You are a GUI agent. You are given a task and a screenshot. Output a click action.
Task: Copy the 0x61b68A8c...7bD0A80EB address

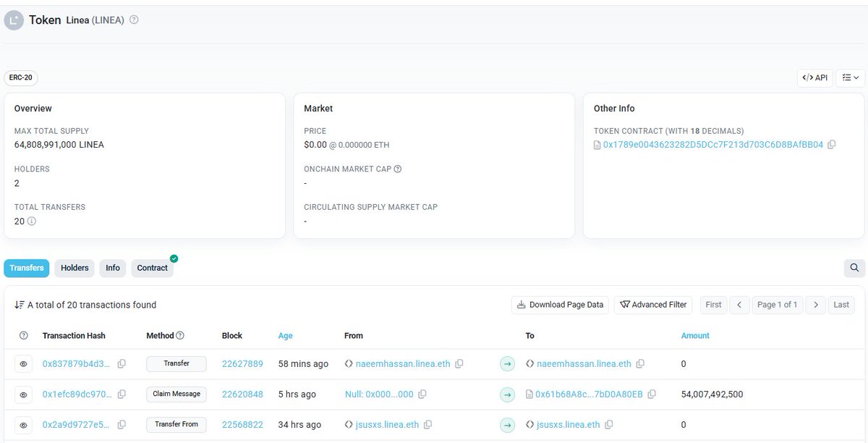click(x=652, y=395)
